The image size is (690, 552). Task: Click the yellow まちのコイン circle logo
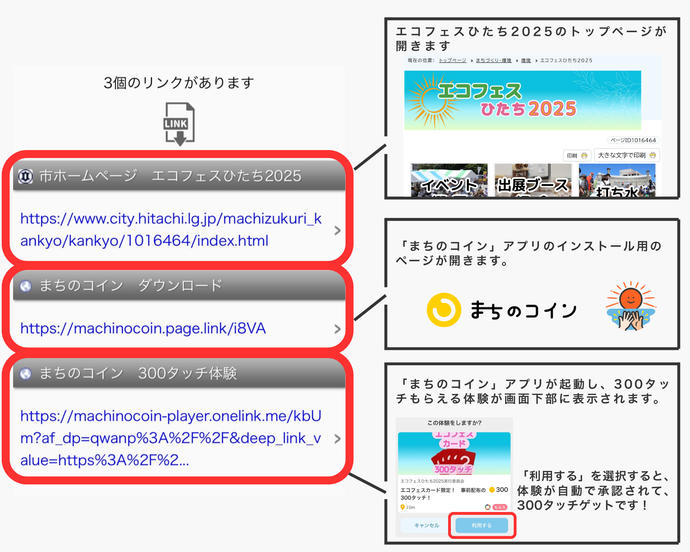pyautogui.click(x=442, y=310)
